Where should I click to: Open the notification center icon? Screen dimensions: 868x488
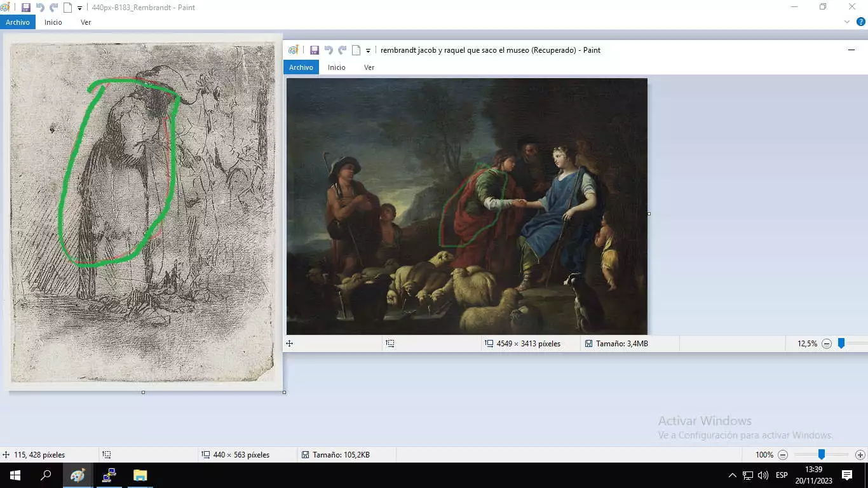click(x=846, y=475)
